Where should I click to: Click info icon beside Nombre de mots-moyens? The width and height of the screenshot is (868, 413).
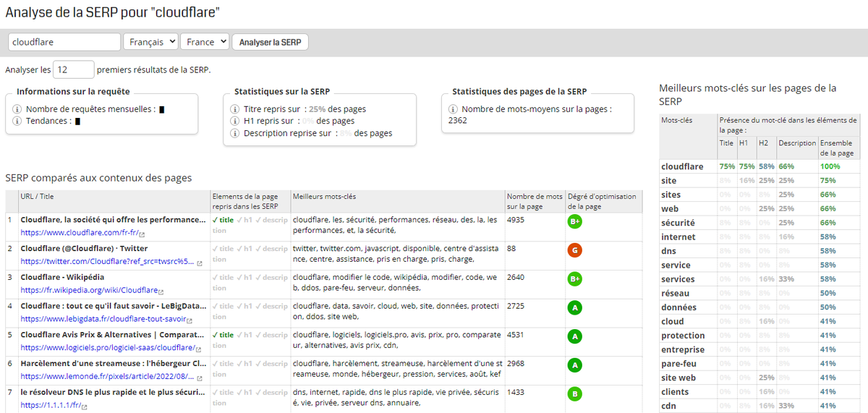453,109
